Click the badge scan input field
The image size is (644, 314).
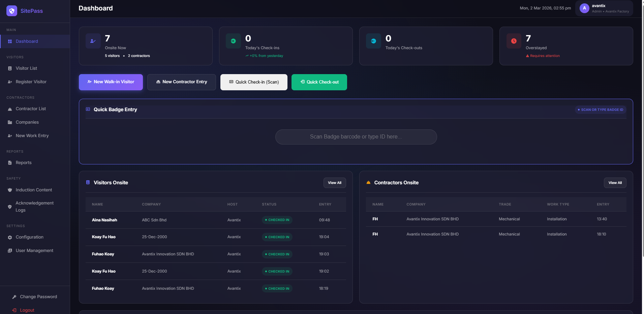[356, 137]
